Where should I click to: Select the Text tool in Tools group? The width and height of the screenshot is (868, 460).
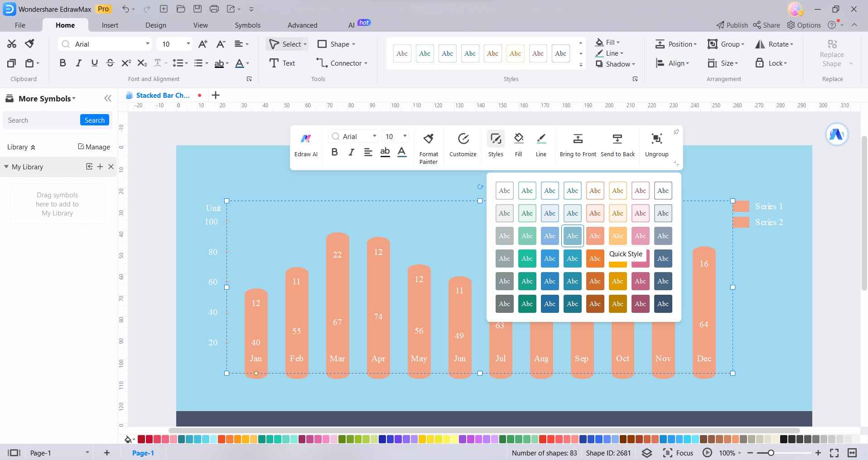[x=283, y=63]
